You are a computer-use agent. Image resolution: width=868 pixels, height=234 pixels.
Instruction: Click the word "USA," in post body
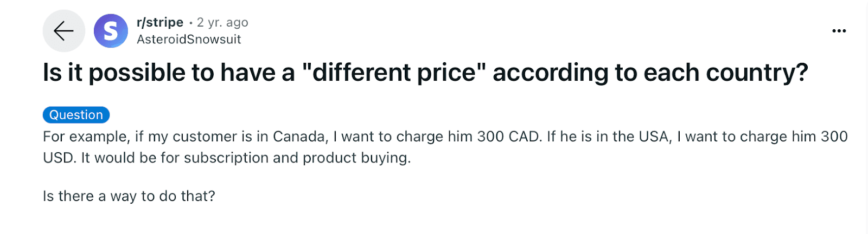655,136
